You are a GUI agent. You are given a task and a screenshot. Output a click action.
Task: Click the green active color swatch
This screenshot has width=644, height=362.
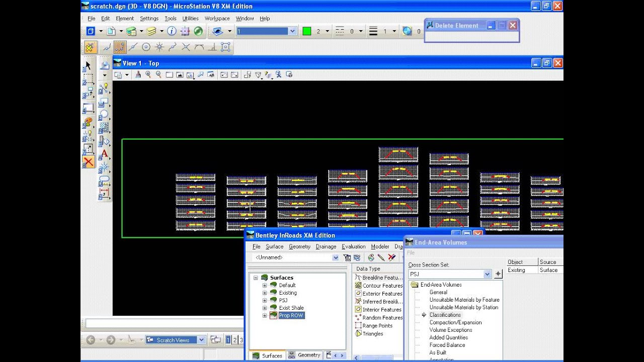306,31
